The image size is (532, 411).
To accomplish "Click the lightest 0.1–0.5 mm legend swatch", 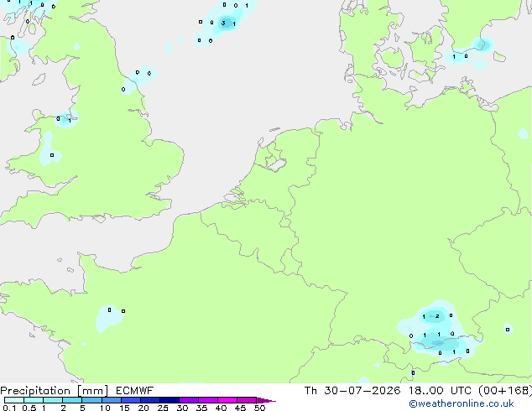I will (14, 400).
